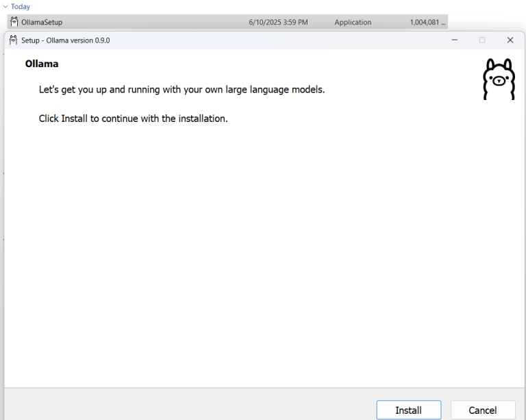This screenshot has width=526, height=420.
Task: Click the empty white area of the setup page
Action: click(x=260, y=260)
